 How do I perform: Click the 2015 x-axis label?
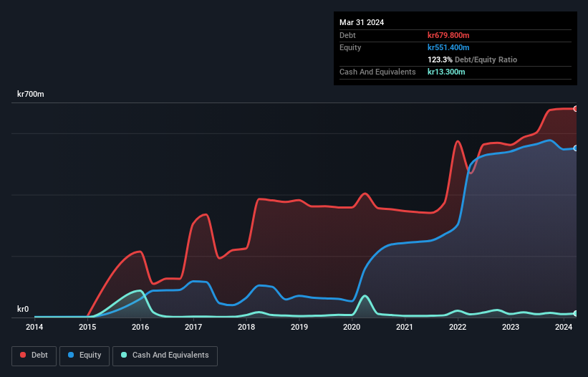click(87, 327)
